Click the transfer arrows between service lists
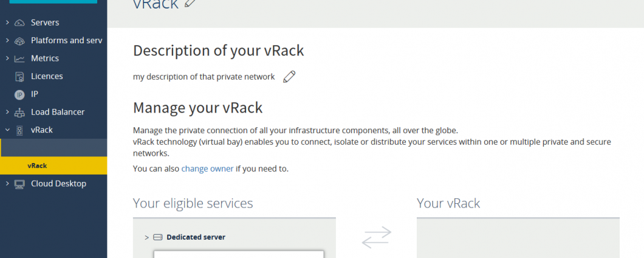Viewport: 644px width, 258px height. click(x=377, y=237)
